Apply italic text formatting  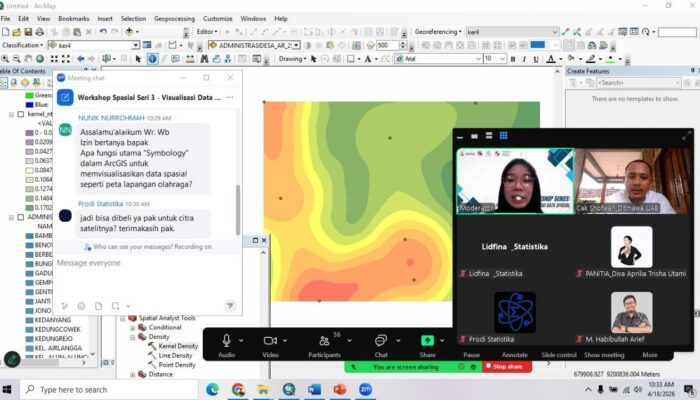524,59
